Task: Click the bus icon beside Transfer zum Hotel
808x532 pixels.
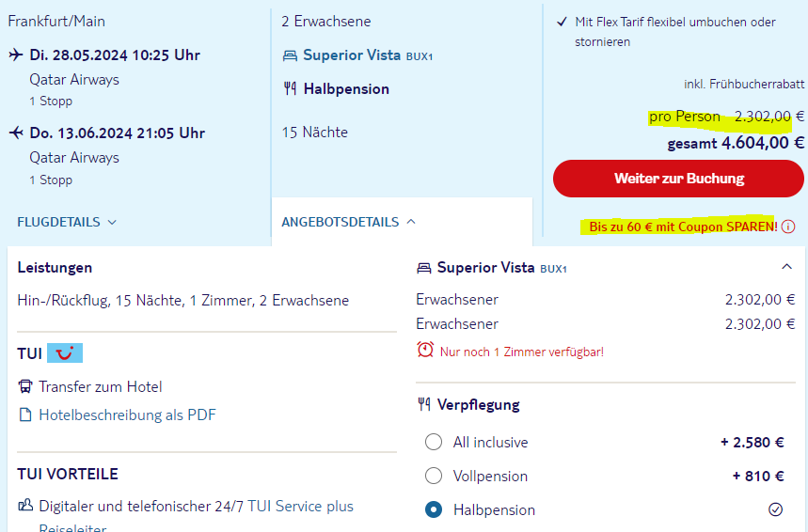Action: [x=25, y=386]
